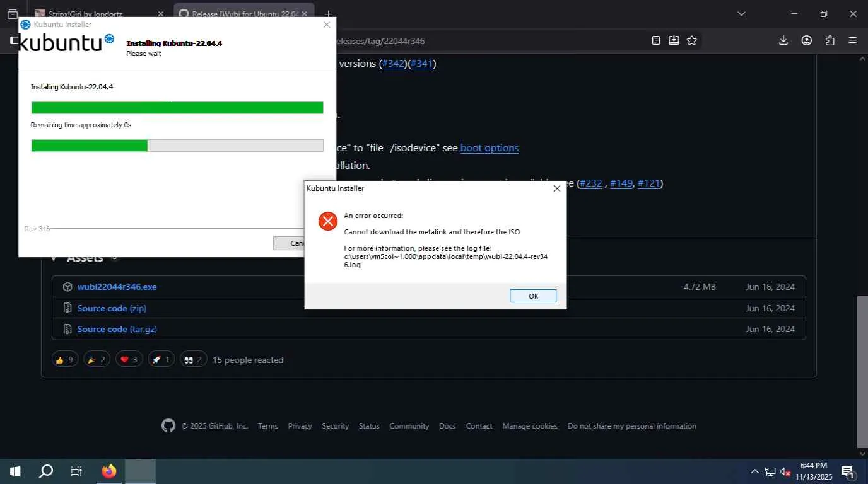This screenshot has width=868, height=484.
Task: Click package icon beside wubi22044r346.exe
Action: tap(67, 287)
